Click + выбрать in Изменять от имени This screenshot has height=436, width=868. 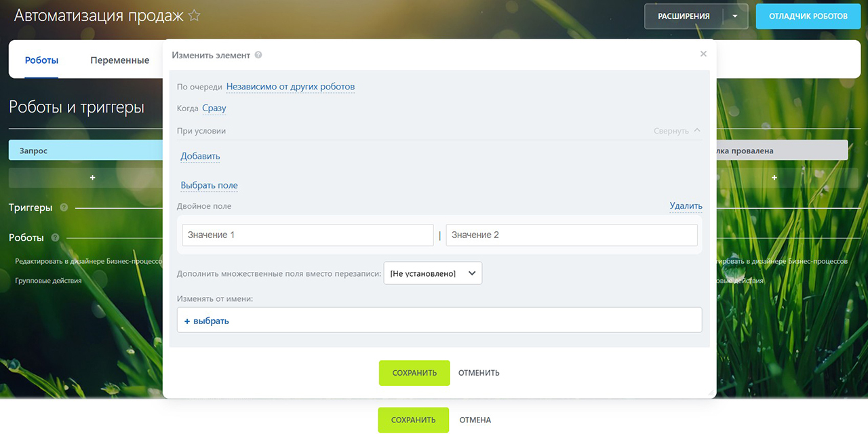click(x=207, y=321)
